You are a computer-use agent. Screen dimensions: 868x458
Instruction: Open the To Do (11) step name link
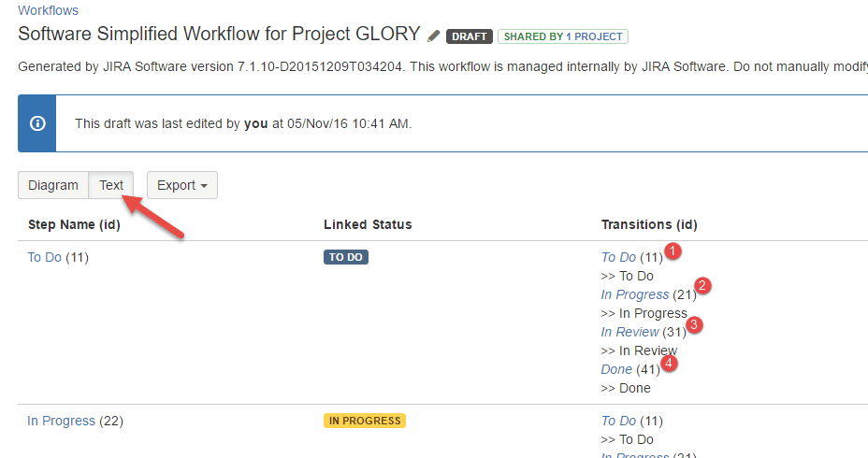(44, 257)
